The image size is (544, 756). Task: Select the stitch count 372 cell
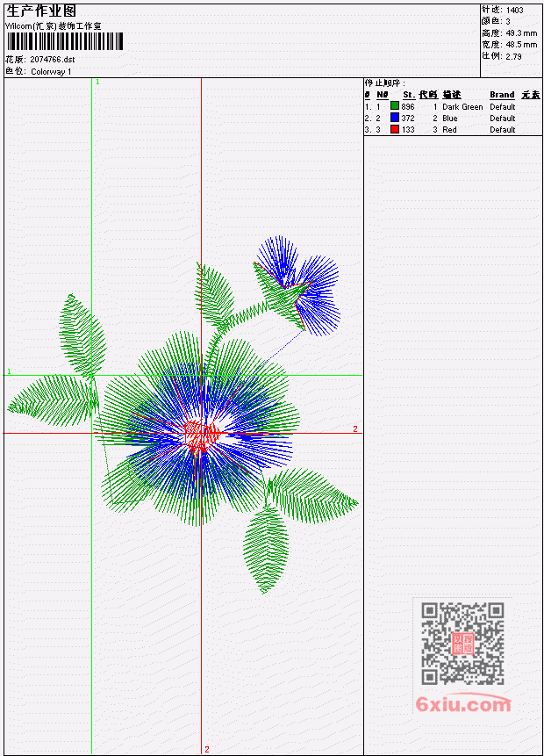(x=408, y=119)
